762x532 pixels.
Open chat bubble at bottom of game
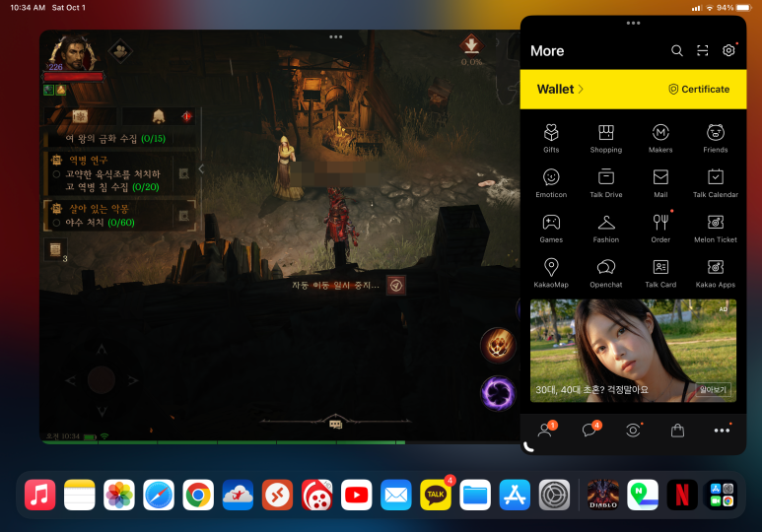[336, 424]
